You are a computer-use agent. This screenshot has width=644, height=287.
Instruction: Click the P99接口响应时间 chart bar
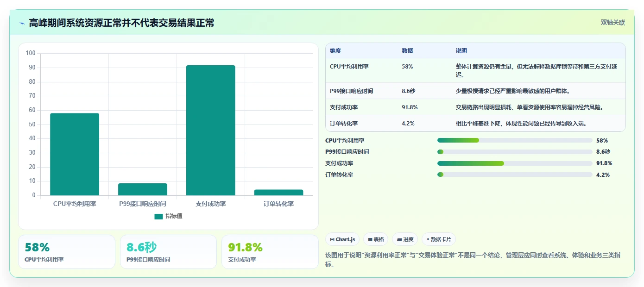click(143, 189)
